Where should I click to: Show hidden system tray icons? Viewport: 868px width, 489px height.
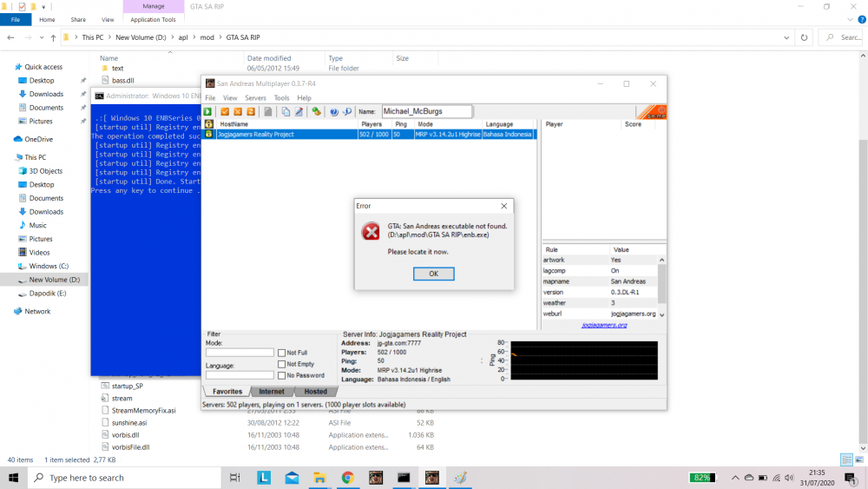click(735, 478)
